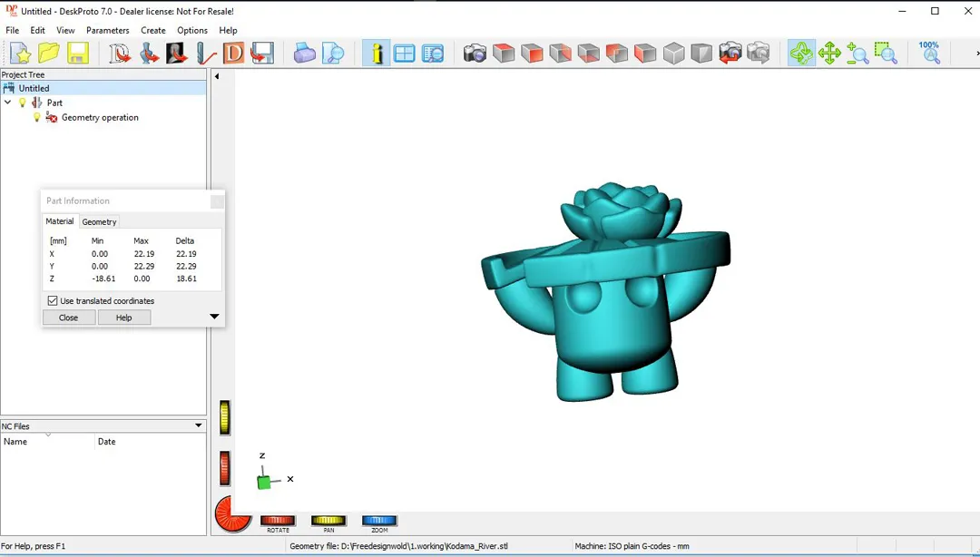Click the X close box of Part Information
The image size is (980, 557).
(x=217, y=201)
